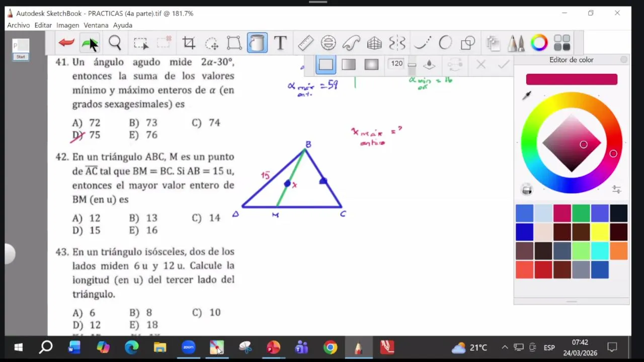Open Zoom from the taskbar
The image size is (644, 362).
coord(189,347)
